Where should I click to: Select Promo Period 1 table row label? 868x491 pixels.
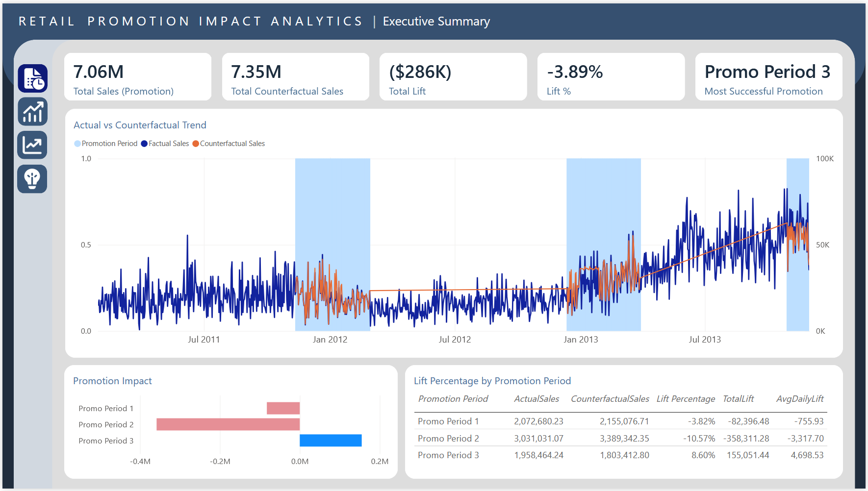448,421
